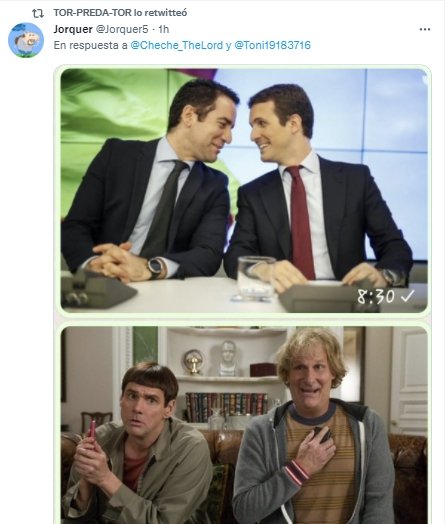Click the wristwatch on the clasped hands
Image resolution: width=448 pixels, height=524 pixels.
pos(156,267)
